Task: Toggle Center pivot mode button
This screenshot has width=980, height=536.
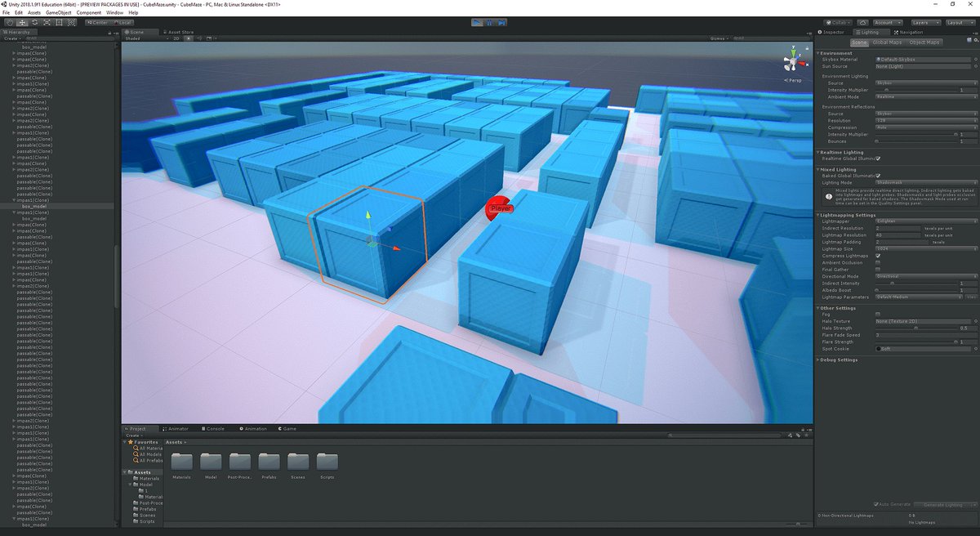Action: tap(96, 22)
